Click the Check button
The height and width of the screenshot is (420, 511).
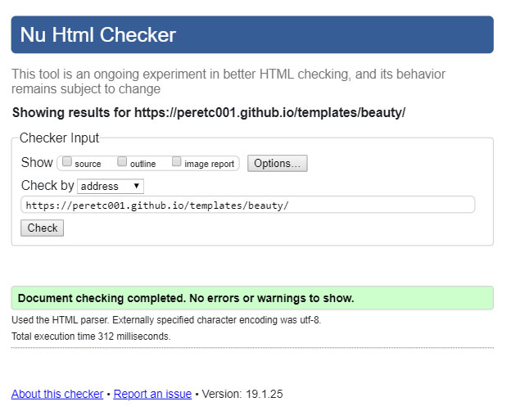pyautogui.click(x=42, y=228)
